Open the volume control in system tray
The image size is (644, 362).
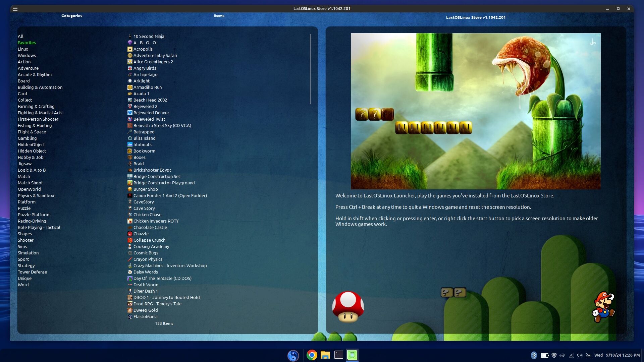tap(580, 355)
